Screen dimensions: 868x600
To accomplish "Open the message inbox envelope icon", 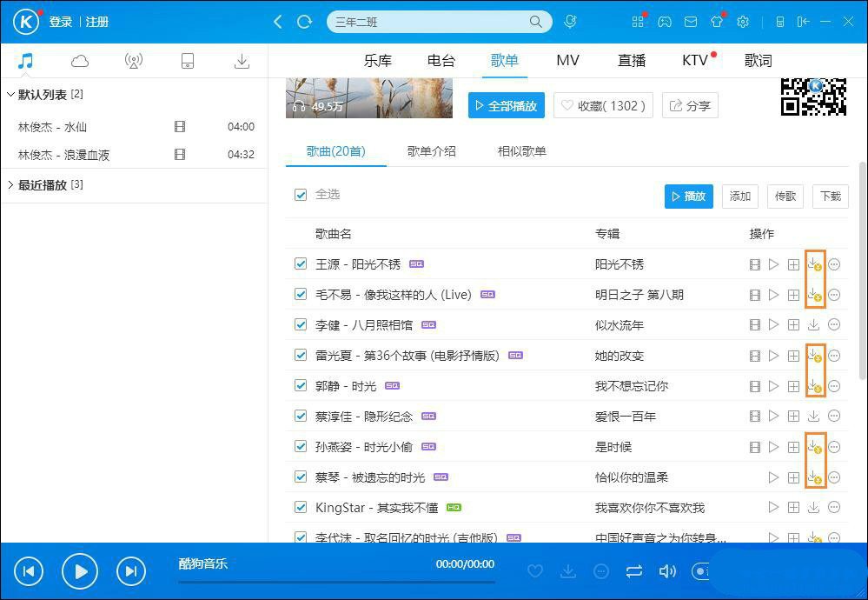I will pos(690,22).
